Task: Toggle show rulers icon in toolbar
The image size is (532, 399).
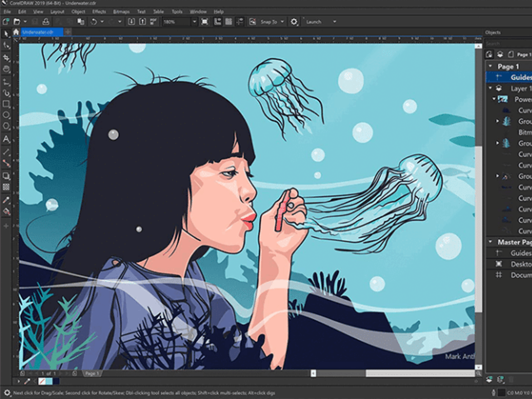Action: point(217,22)
